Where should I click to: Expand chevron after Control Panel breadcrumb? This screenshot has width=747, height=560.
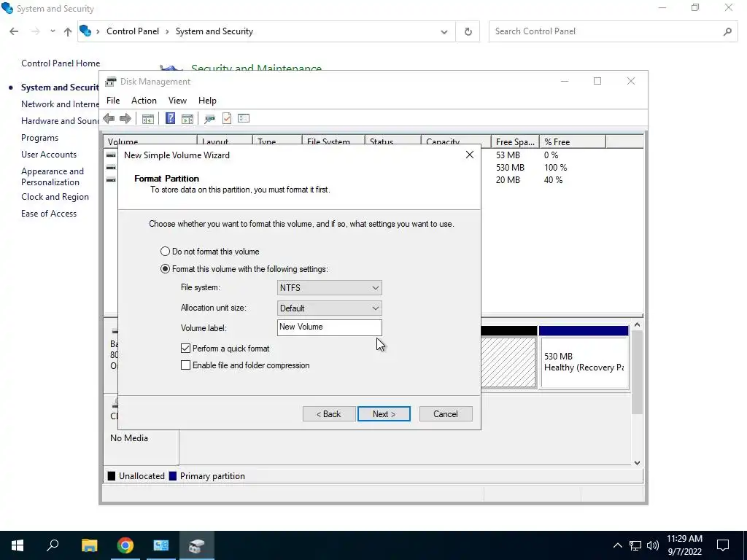[167, 31]
